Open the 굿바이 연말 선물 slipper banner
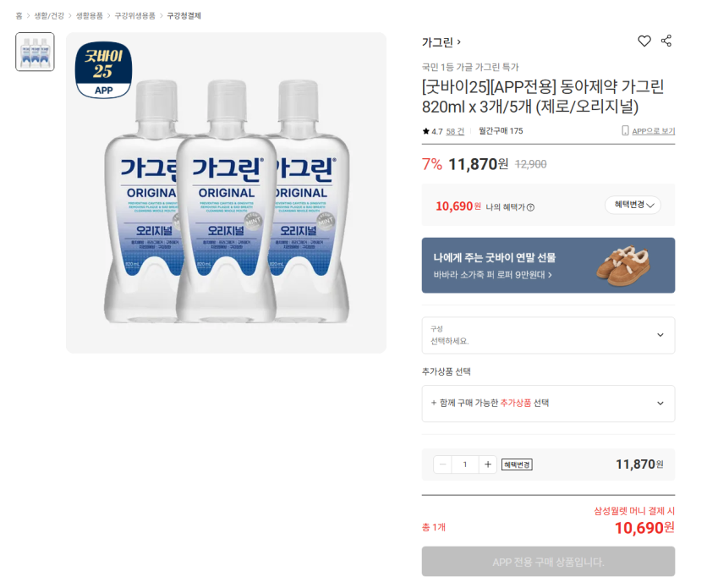718x588 pixels. pyautogui.click(x=548, y=265)
